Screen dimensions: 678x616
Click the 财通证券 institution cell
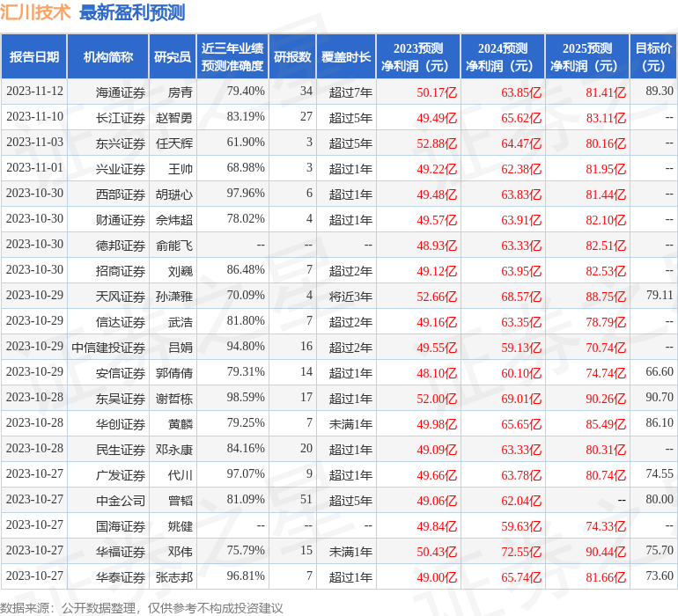121,220
